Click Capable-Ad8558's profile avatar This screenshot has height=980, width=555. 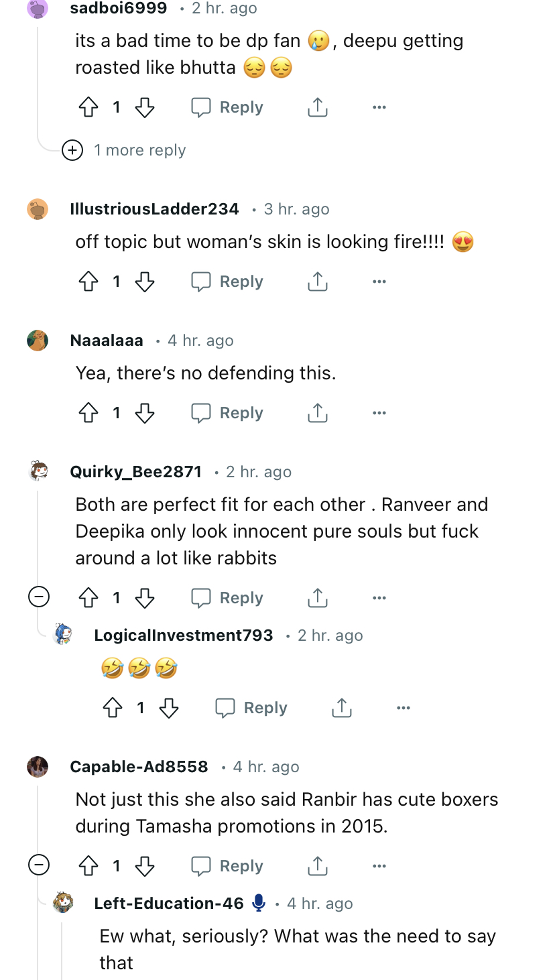coord(38,767)
